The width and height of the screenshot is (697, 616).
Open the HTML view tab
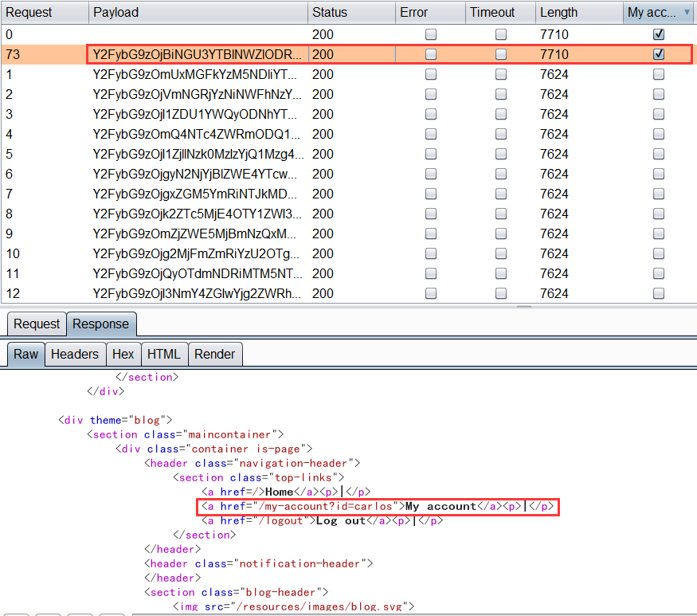tap(164, 354)
